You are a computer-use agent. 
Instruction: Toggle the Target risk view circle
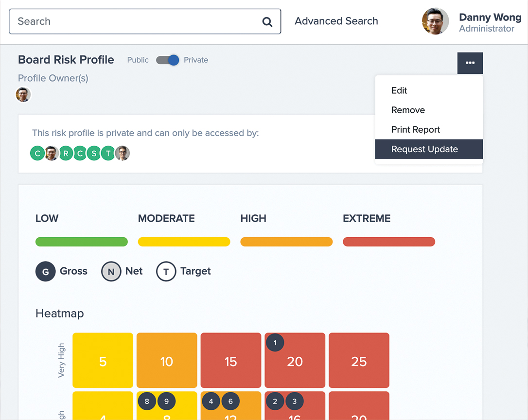coord(166,271)
